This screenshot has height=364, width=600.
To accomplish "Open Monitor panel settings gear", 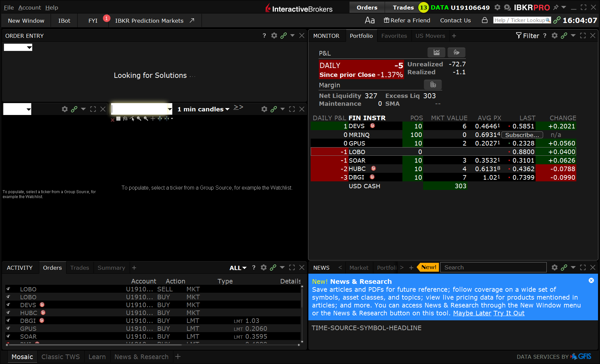I will [x=555, y=35].
